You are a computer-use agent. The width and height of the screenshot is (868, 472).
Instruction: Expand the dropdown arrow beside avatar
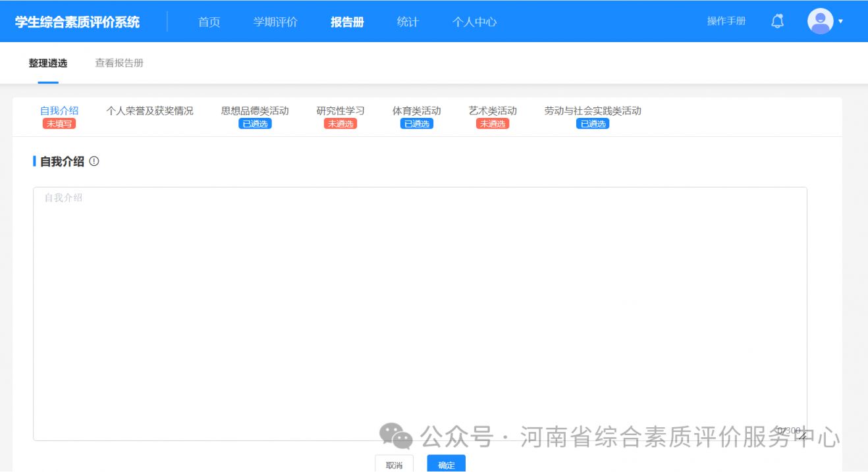(840, 21)
